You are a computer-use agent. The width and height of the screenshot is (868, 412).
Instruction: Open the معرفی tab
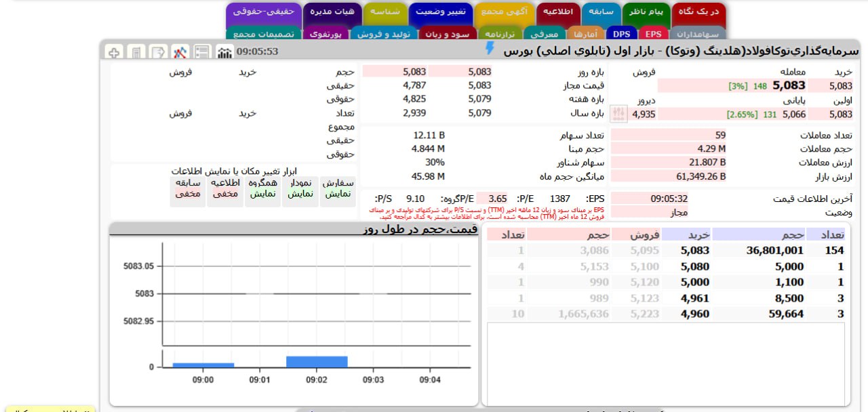[543, 34]
